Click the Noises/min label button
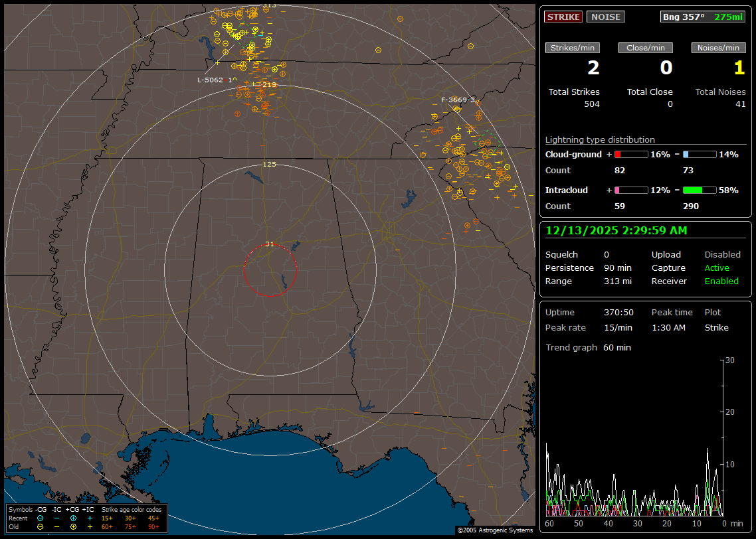 [718, 48]
